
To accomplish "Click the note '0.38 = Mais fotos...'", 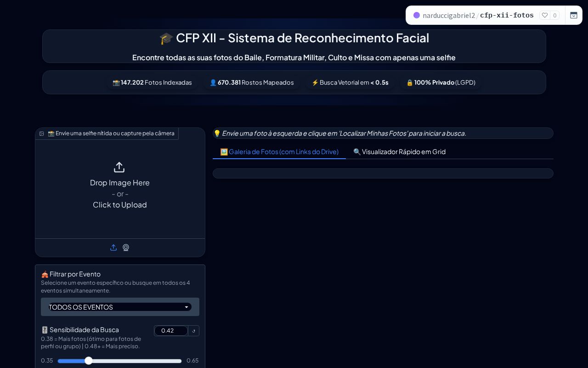I will click(x=91, y=343).
